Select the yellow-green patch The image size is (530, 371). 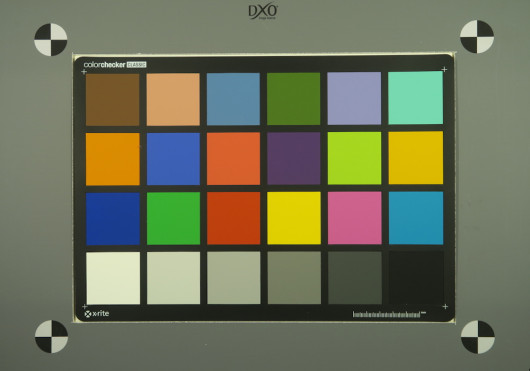coord(355,158)
